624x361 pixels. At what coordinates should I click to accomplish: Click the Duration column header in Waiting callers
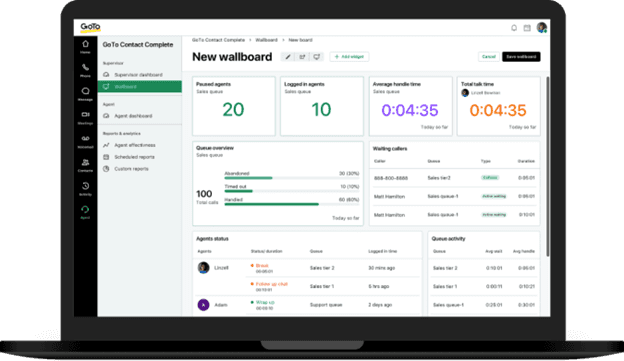tap(526, 161)
